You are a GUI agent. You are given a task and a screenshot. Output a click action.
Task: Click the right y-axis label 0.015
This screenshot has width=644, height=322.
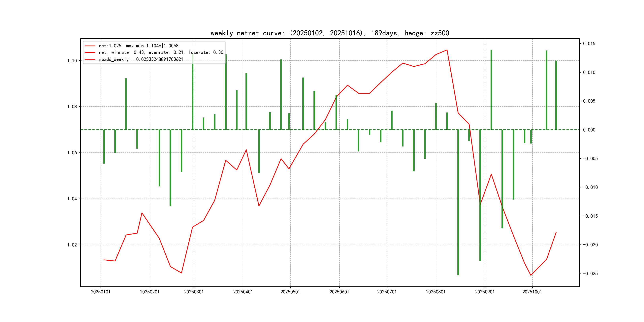coord(589,44)
